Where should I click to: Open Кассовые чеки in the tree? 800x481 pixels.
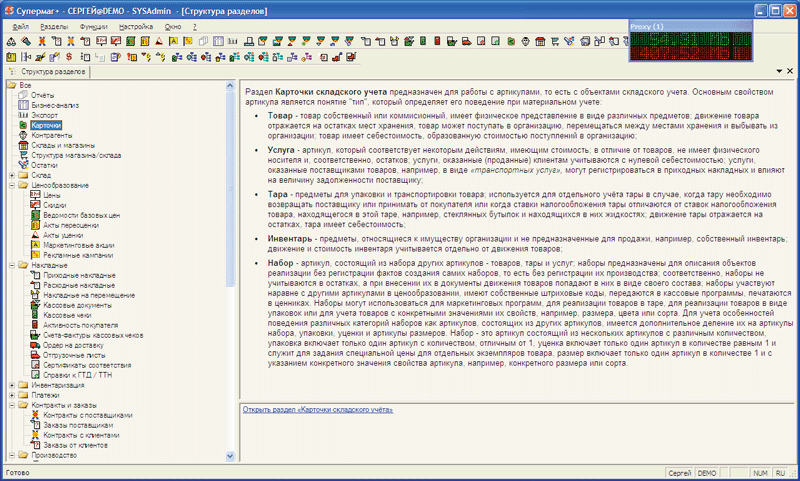(66, 314)
